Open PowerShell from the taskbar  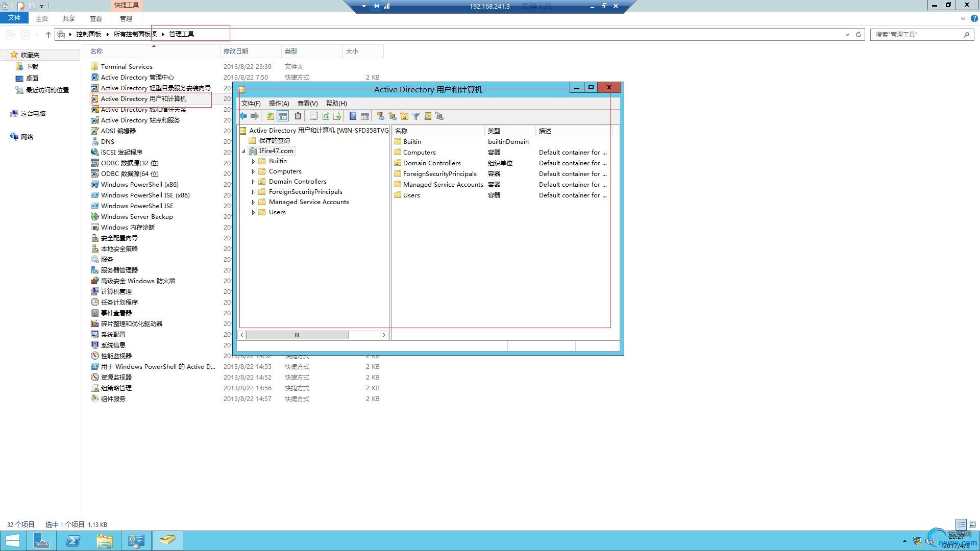pyautogui.click(x=73, y=541)
